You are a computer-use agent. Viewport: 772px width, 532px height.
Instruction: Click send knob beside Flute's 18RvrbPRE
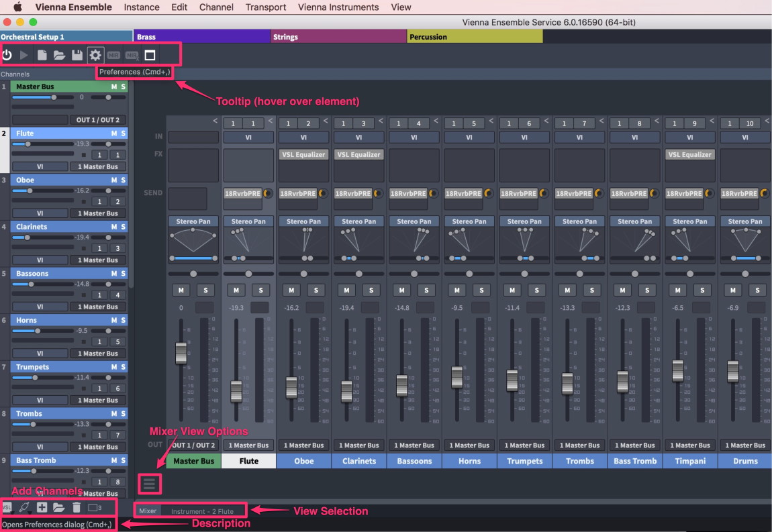(x=268, y=193)
